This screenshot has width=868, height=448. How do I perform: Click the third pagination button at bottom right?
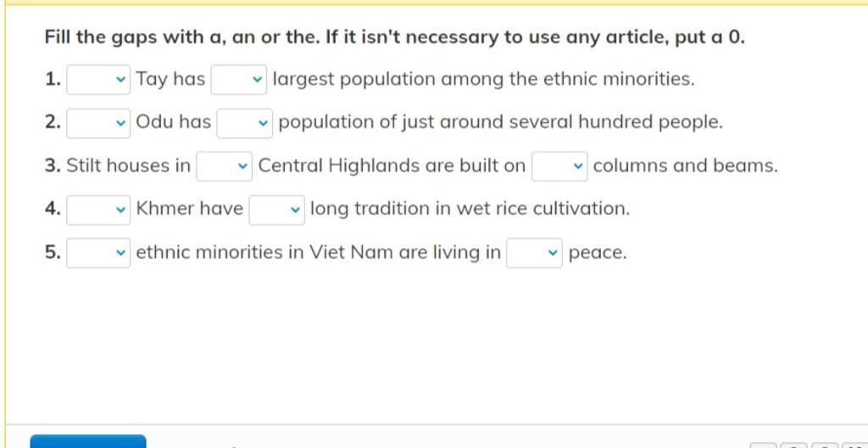click(825, 445)
